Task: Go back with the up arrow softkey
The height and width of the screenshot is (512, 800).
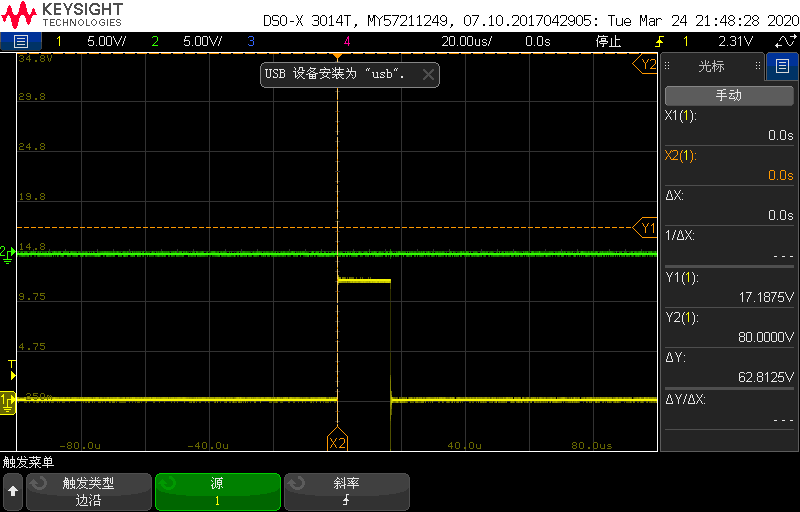Action: pyautogui.click(x=13, y=492)
